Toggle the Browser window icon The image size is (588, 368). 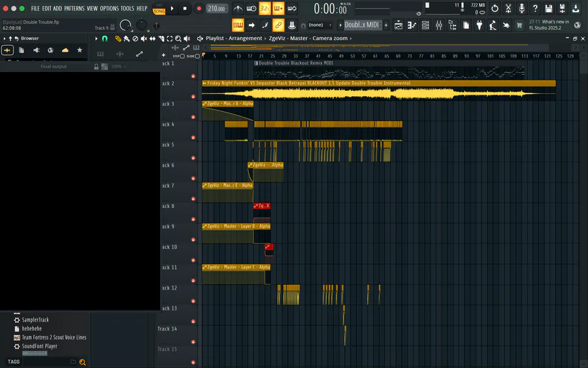[452, 25]
